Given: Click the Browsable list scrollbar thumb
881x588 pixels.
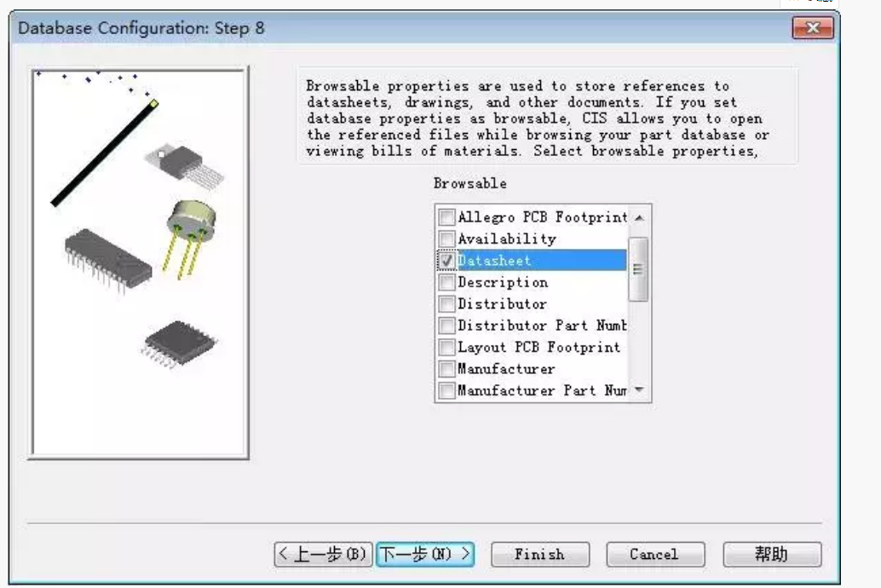Looking at the screenshot, I should (638, 268).
